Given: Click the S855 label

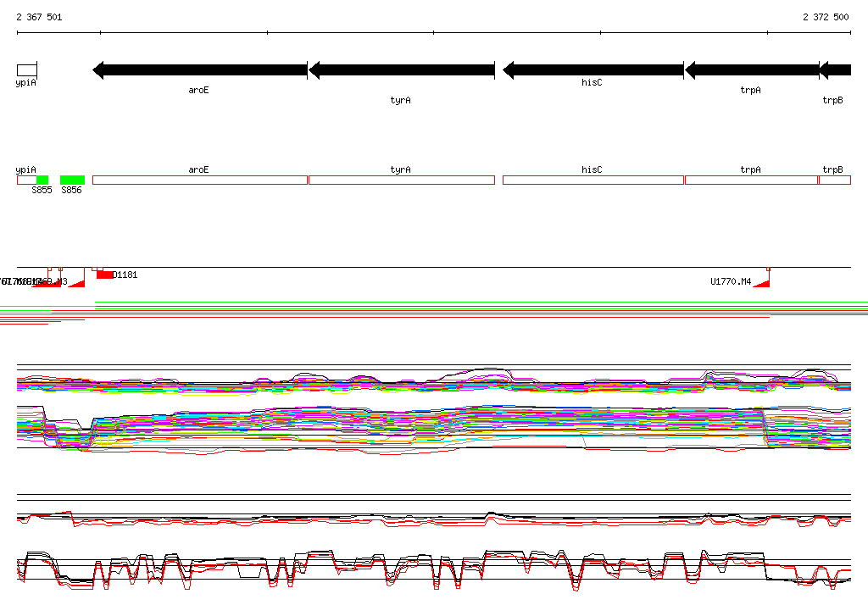Looking at the screenshot, I should click(42, 190).
